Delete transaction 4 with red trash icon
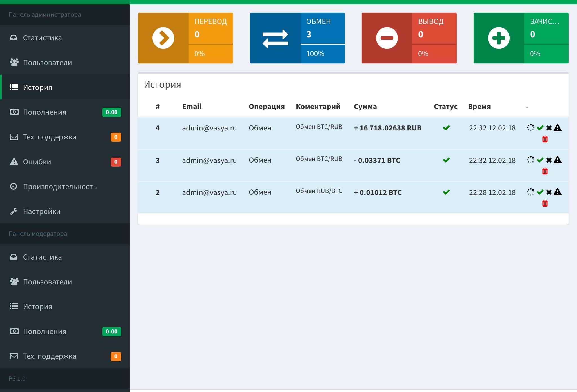Viewport: 577px width, 392px height. click(x=545, y=139)
